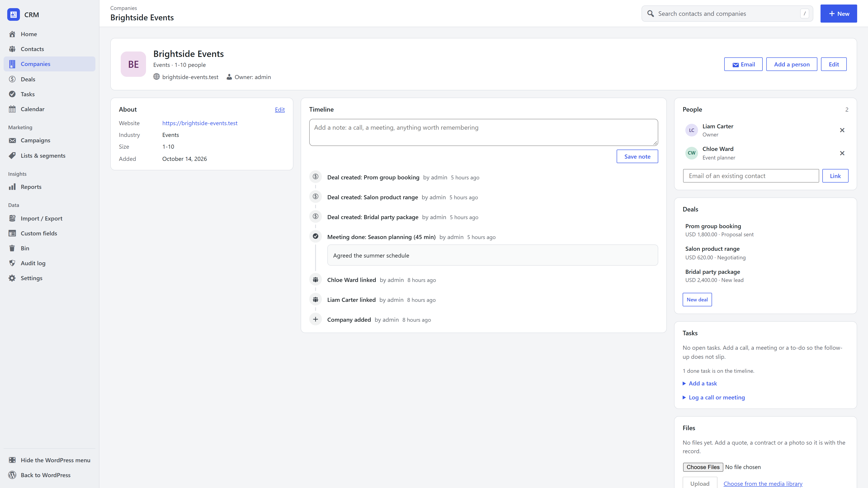
Task: Open Custom fields settings
Action: [50, 233]
